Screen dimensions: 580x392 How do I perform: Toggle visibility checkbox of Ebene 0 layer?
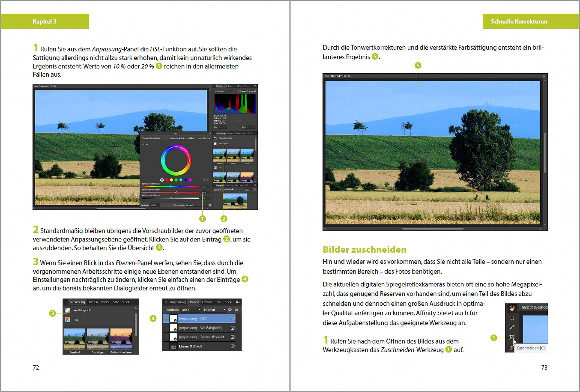point(233,346)
